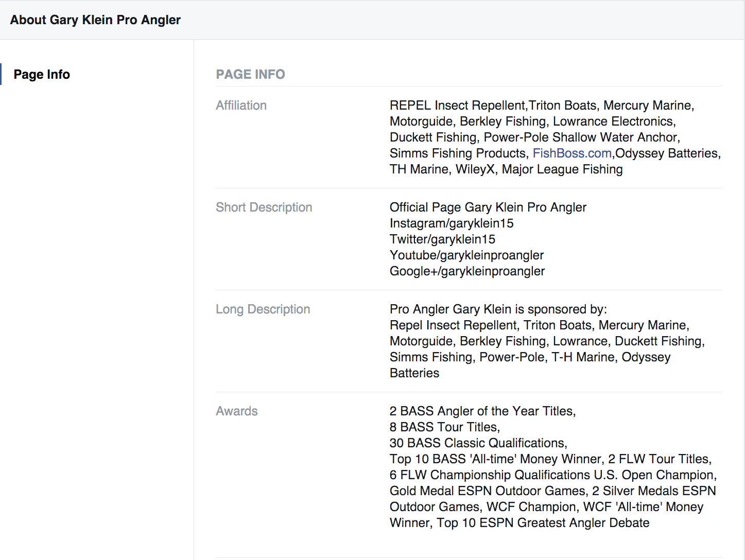745x560 pixels.
Task: Click 'Pro Angler Gary Klein is sponsored by:' line
Action: pyautogui.click(x=498, y=309)
